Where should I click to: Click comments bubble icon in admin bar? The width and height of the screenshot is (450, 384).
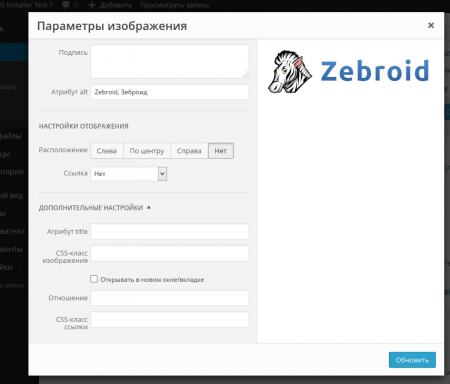(x=66, y=5)
